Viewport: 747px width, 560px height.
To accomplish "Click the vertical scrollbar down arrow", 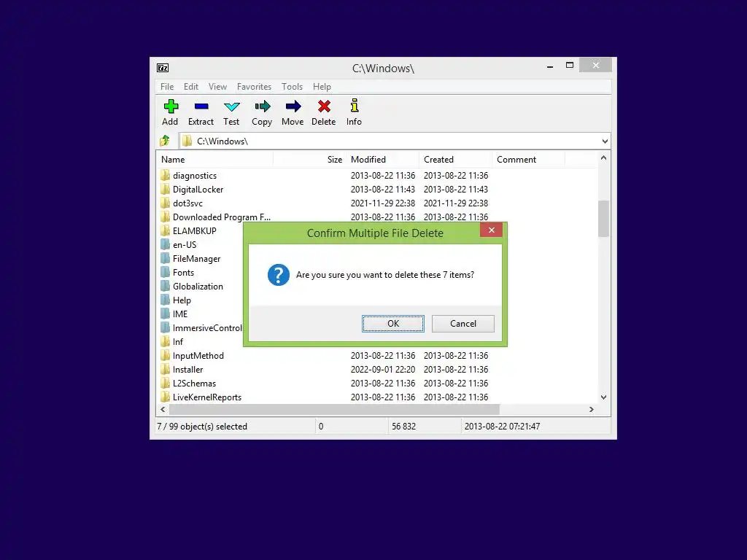I will (603, 397).
